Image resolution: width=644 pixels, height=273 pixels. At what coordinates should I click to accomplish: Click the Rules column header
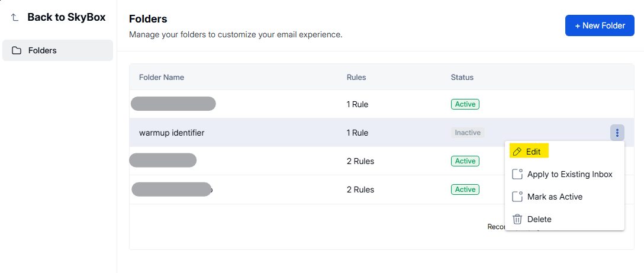click(356, 77)
